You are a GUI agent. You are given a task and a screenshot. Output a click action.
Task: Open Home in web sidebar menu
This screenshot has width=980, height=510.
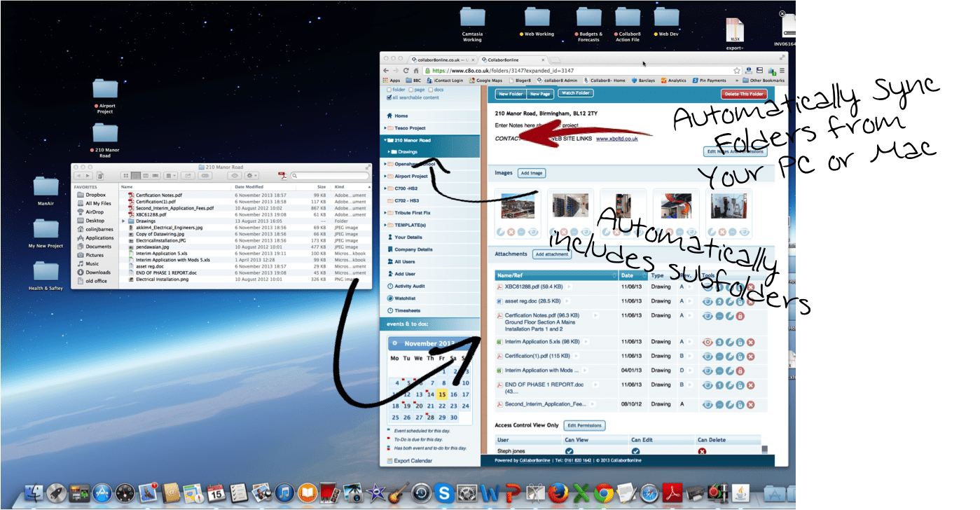[401, 116]
